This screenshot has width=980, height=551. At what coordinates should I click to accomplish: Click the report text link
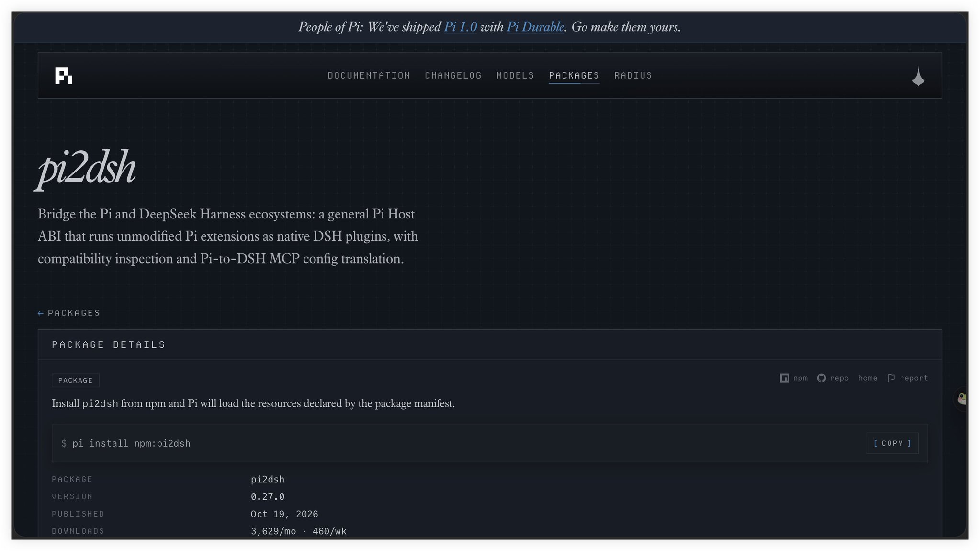(x=913, y=378)
